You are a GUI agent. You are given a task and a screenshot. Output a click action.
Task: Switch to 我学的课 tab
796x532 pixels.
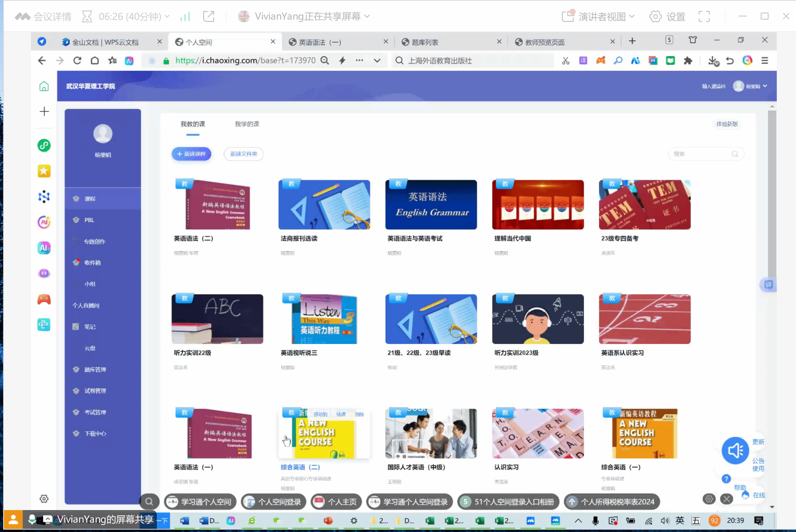pos(247,124)
